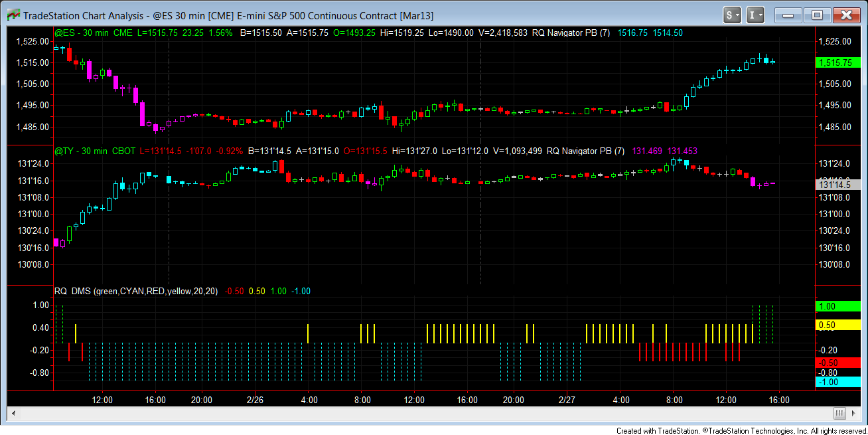Click the L=131'14.5 last price value
Screen dimensions: 868x435
(159, 151)
